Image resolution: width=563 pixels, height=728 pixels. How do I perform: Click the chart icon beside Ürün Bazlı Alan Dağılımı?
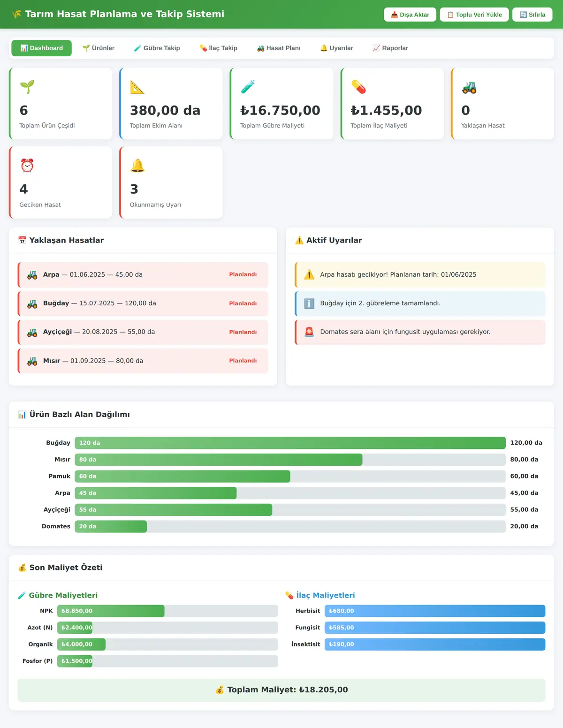[x=22, y=415]
